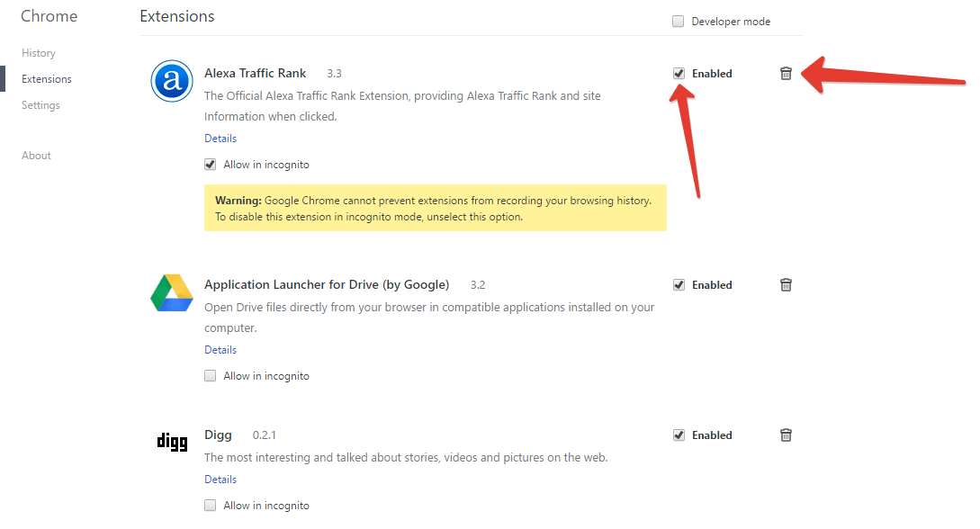Viewport: 980px width, 529px height.
Task: Click the yellow incognito warning message
Action: click(x=435, y=208)
